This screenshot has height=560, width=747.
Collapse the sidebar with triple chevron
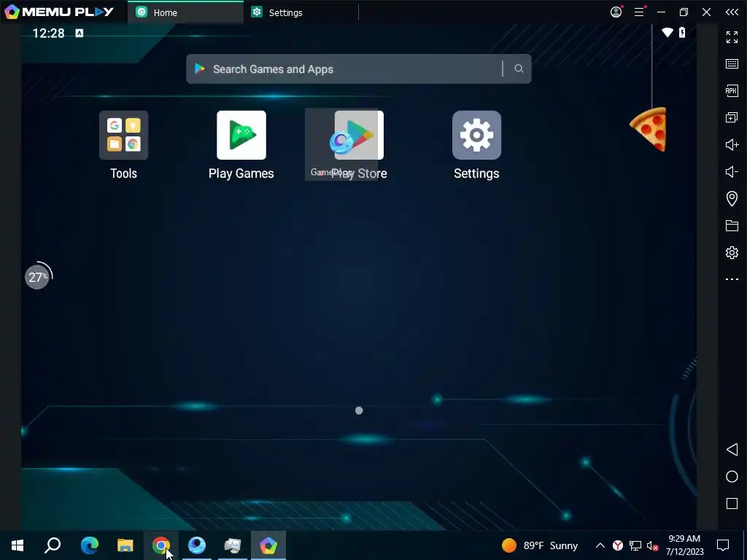[732, 12]
